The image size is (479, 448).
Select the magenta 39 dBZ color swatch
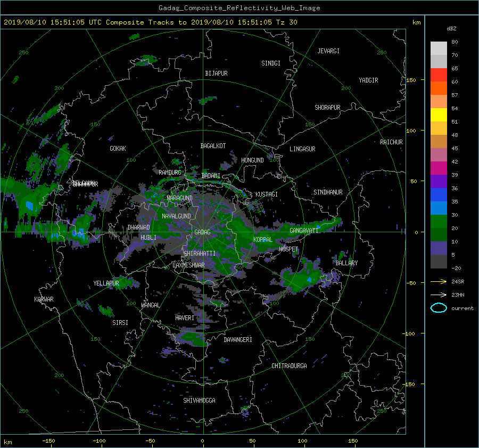click(439, 168)
